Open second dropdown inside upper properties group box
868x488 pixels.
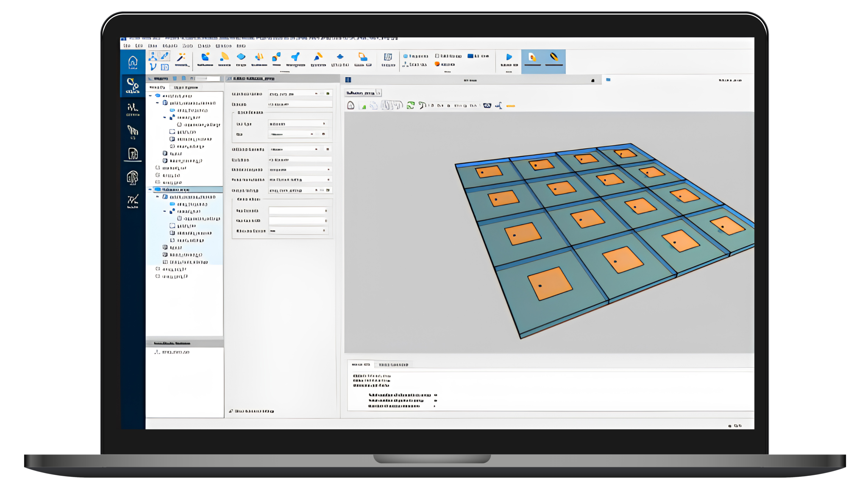click(x=298, y=134)
